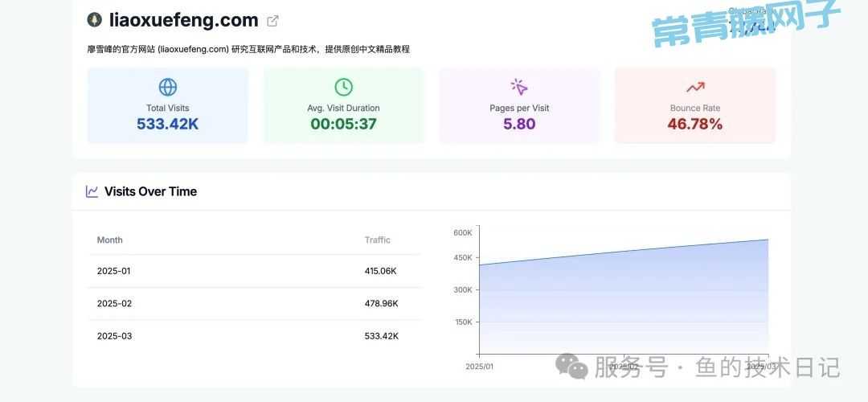Click the clock icon above Avg. Visit Duration

click(x=343, y=87)
